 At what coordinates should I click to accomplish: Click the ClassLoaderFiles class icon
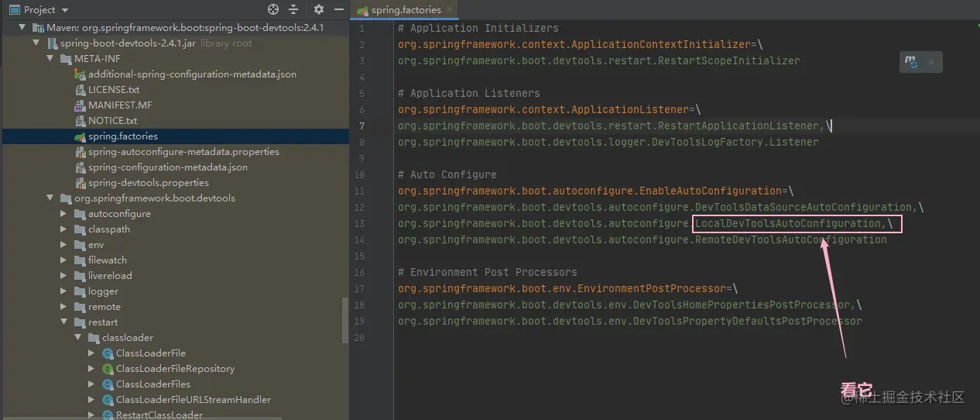[108, 384]
